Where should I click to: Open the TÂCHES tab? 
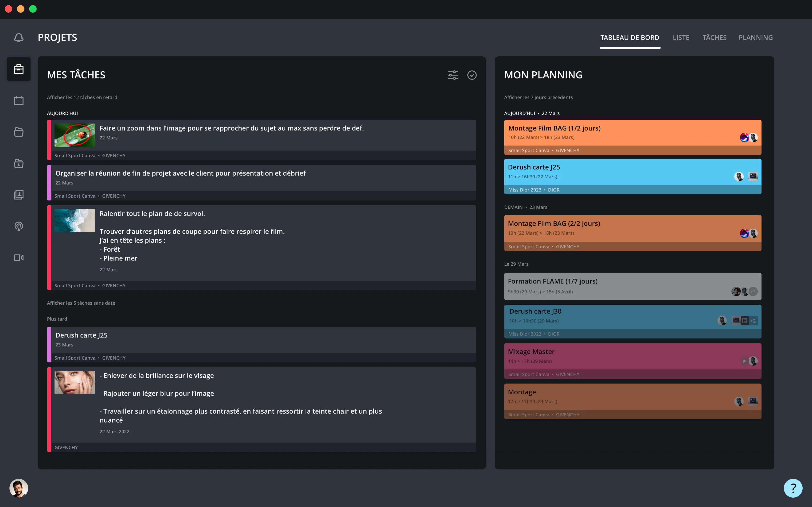click(714, 38)
